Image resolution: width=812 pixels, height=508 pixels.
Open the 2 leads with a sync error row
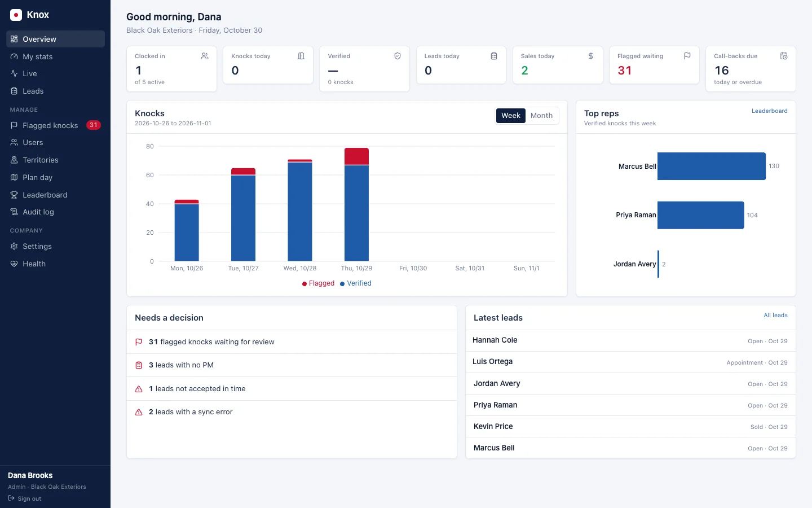[x=292, y=412]
